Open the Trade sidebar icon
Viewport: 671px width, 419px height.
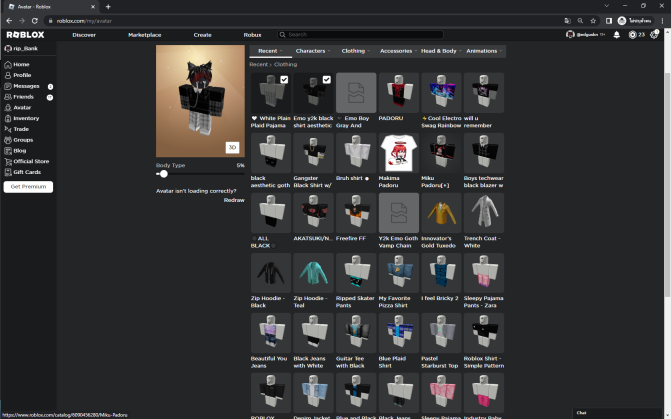coord(8,129)
